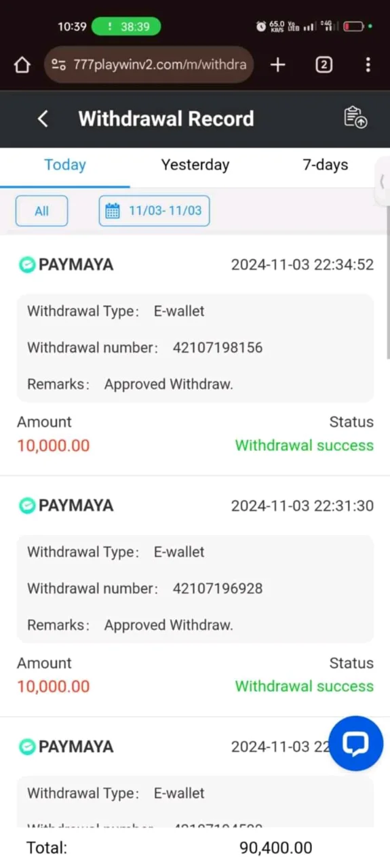Switch to the 7-days tab

325,165
